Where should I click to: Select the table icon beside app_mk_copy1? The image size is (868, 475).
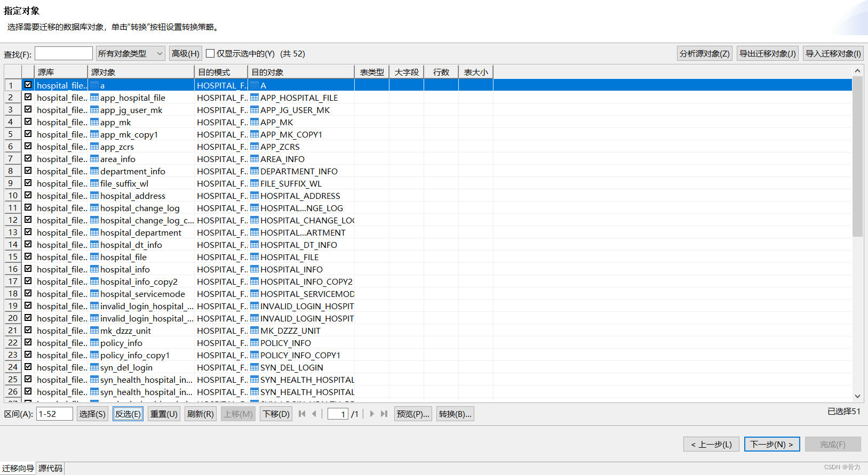(x=94, y=134)
